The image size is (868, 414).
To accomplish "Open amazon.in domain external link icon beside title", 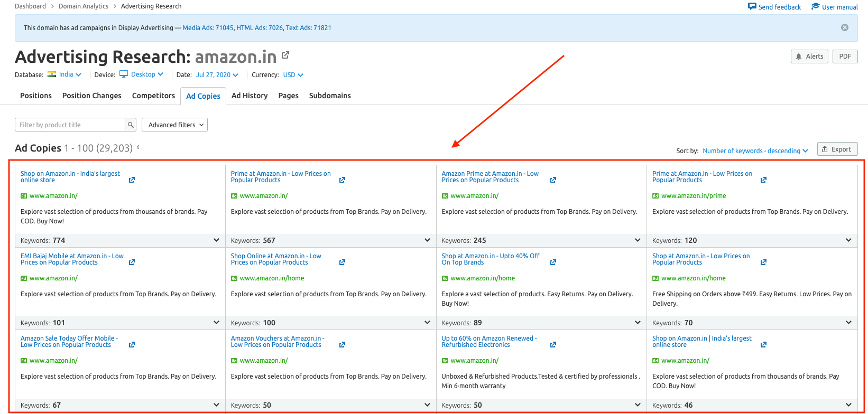I will [x=285, y=55].
